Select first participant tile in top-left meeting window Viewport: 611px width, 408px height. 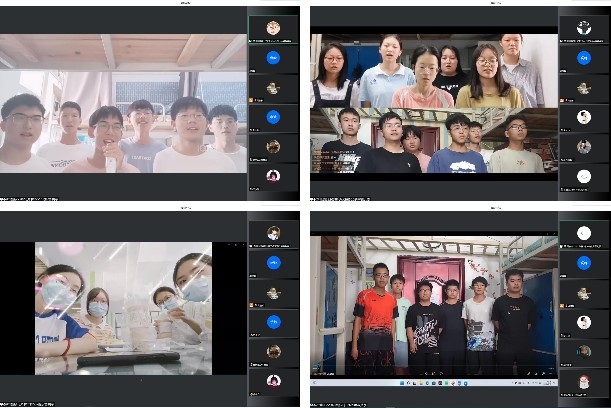coord(273,28)
